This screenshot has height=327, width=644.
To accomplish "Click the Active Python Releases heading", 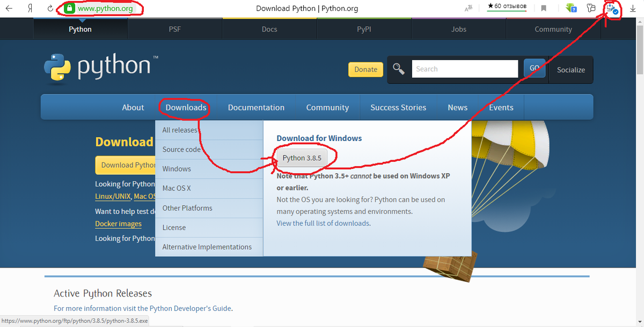I will (103, 293).
